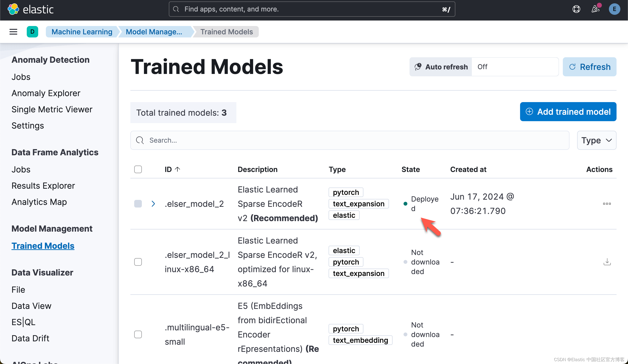The image size is (628, 364).
Task: Open the Type filter dropdown
Action: (x=596, y=140)
